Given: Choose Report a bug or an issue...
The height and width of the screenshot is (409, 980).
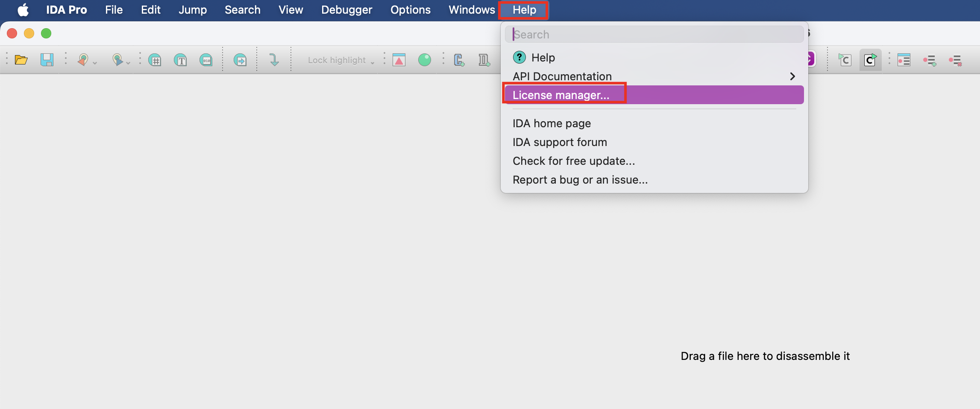Looking at the screenshot, I should click(x=654, y=180).
